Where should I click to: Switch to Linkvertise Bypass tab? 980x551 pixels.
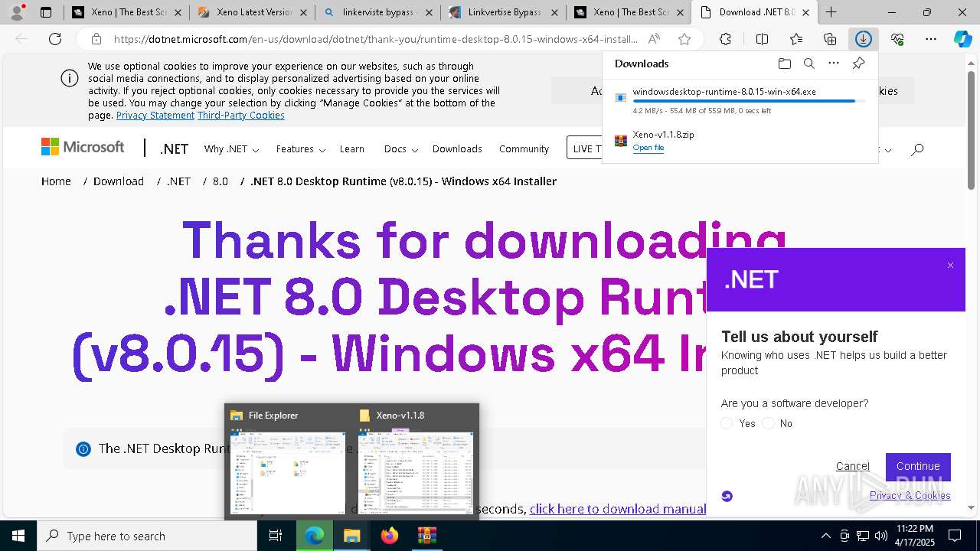pos(503,12)
